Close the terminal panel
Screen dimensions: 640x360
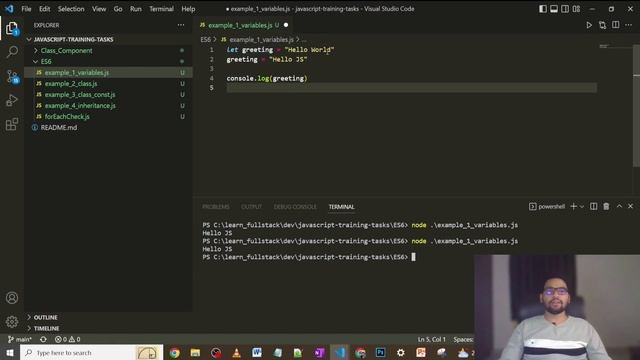tap(630, 207)
